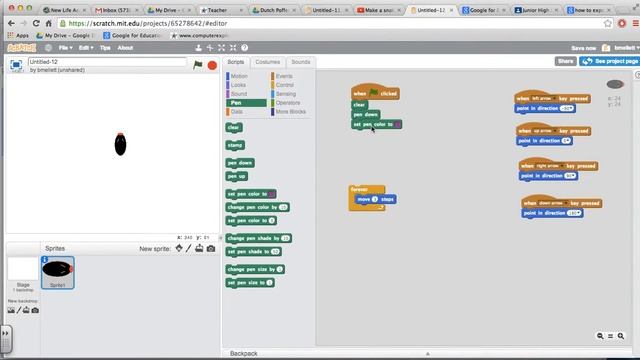Upload sprite from file

[x=199, y=248]
